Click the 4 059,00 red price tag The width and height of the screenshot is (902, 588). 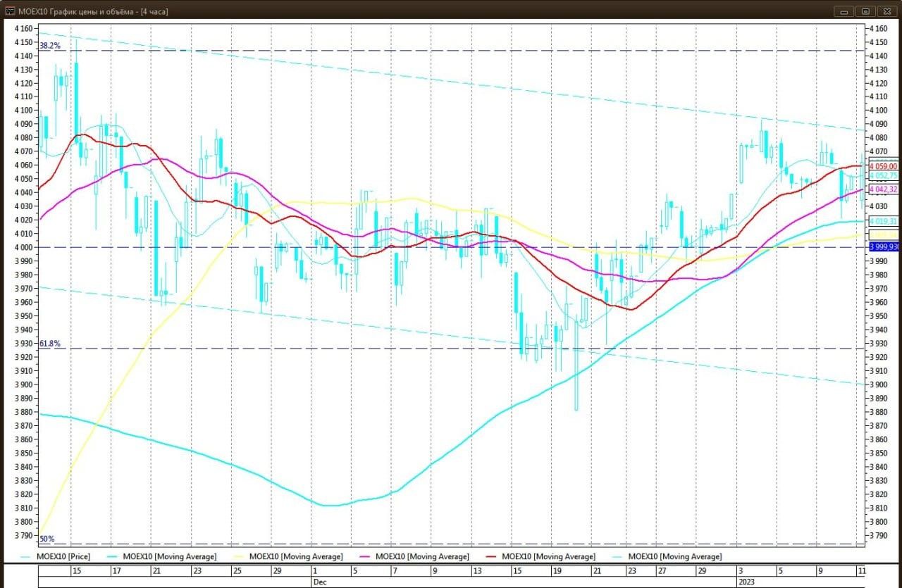point(884,166)
